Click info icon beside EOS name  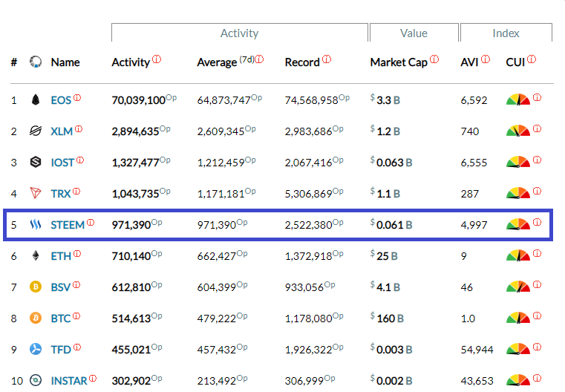[x=77, y=98]
